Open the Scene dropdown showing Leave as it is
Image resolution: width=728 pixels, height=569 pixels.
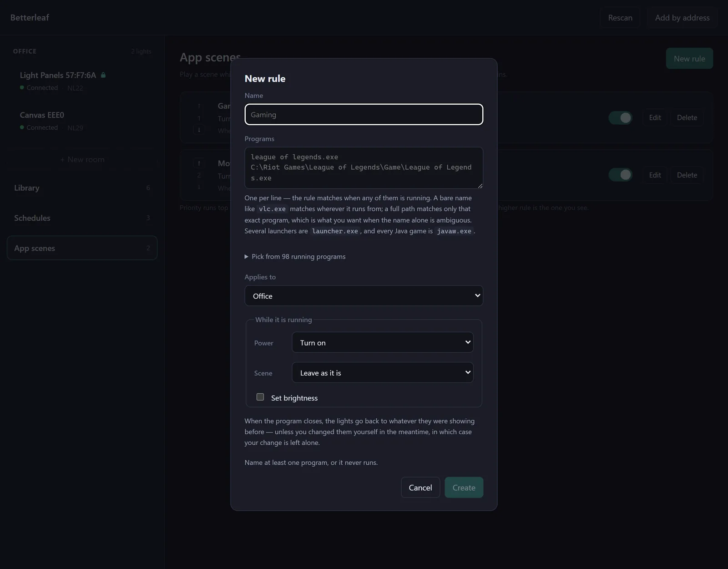[383, 372]
